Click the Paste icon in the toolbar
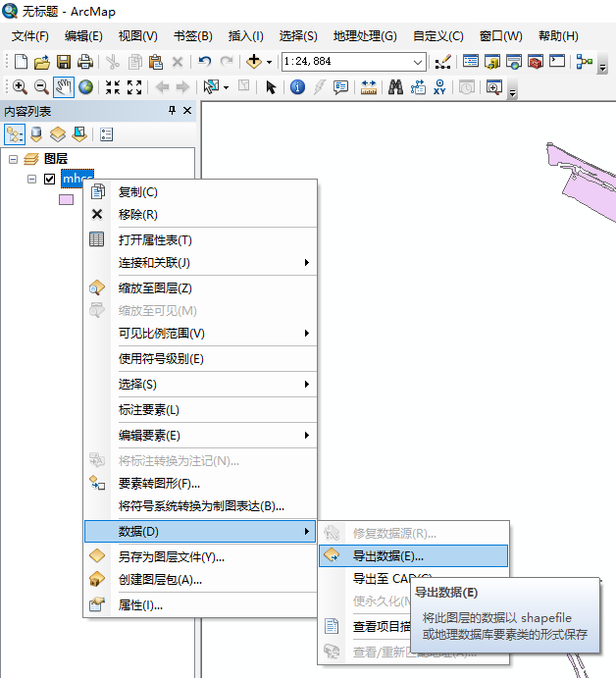 pyautogui.click(x=155, y=62)
